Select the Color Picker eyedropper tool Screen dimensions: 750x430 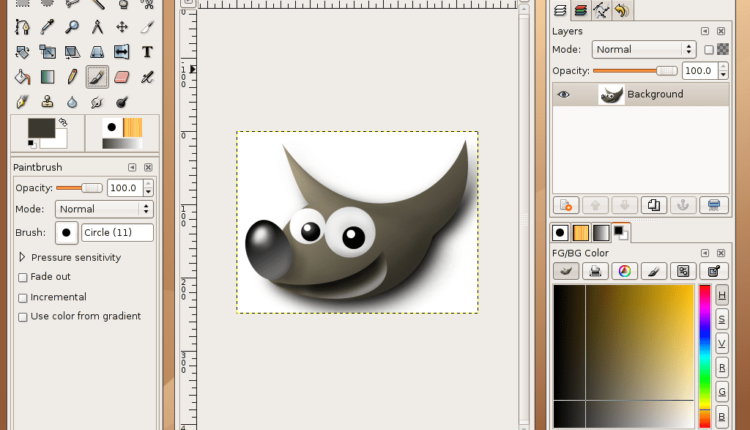[x=47, y=27]
